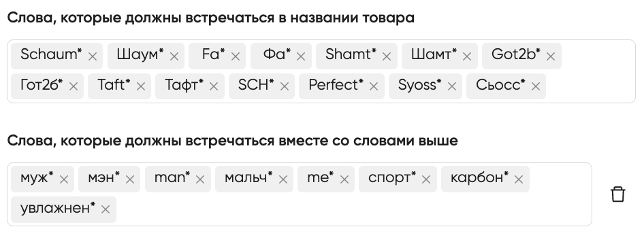
Task: Delete the SCH* tag
Action: tap(284, 86)
